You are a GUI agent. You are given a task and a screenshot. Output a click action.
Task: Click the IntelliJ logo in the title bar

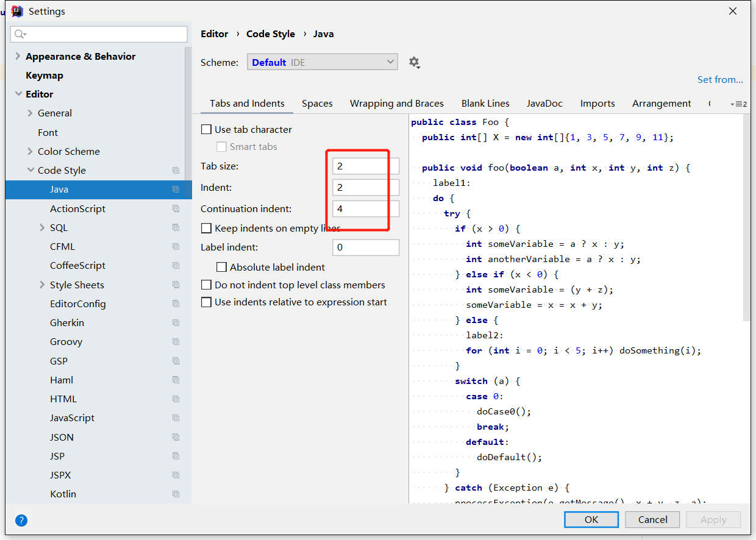point(17,11)
